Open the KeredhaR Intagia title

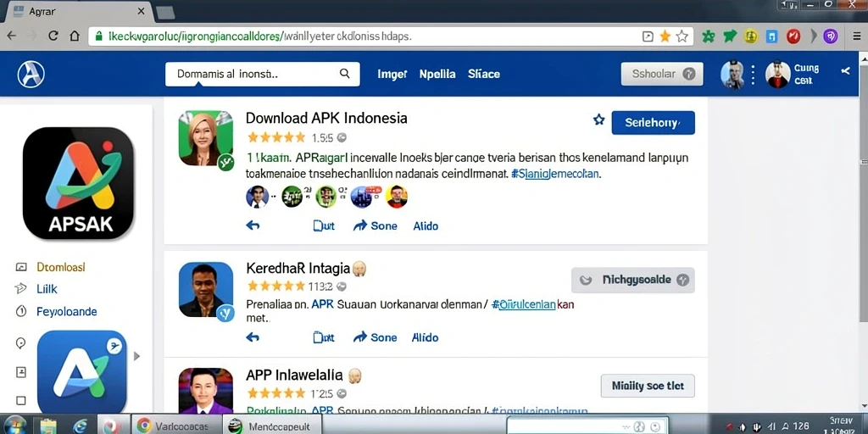(298, 269)
